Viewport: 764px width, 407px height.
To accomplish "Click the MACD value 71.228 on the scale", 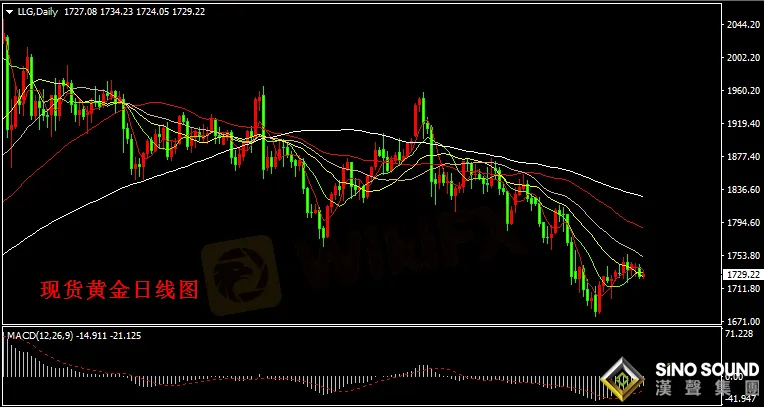I will pos(738,333).
